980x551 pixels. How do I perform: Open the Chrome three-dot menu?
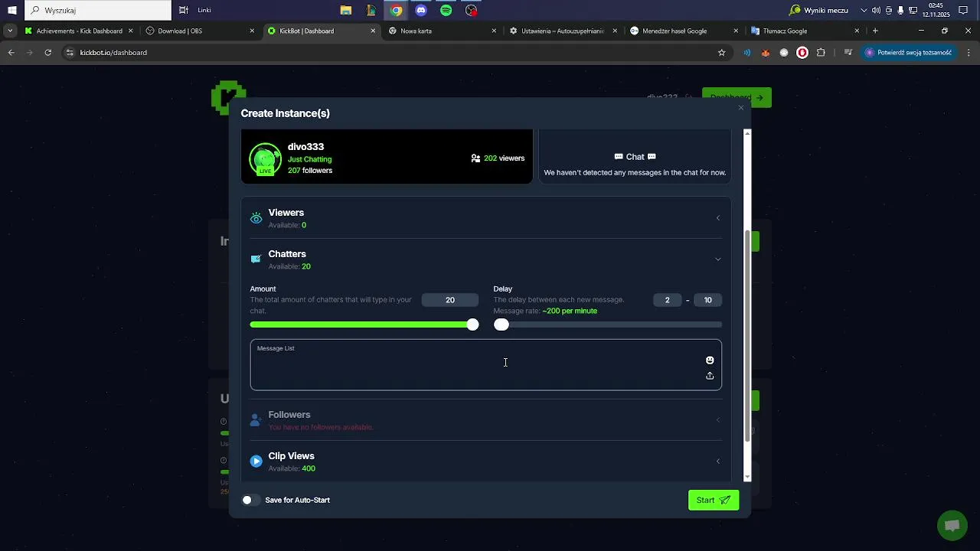[x=969, y=53]
